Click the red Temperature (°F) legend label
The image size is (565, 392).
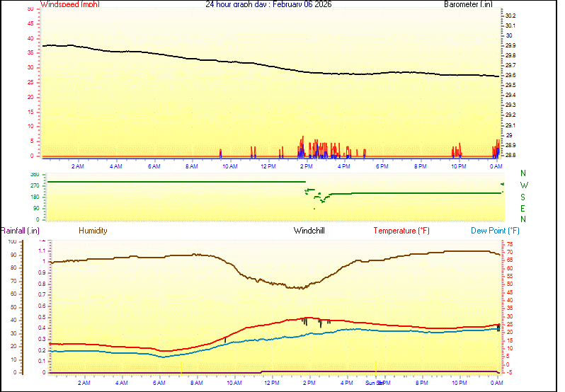pos(401,231)
